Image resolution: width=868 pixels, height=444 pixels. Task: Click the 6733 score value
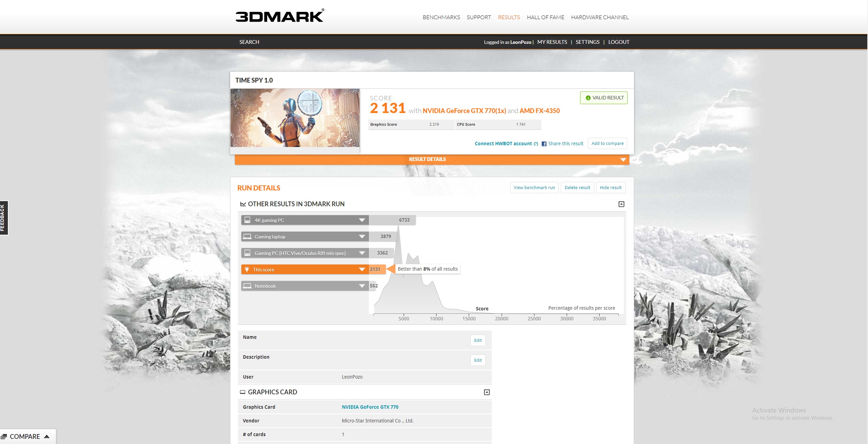pyautogui.click(x=404, y=220)
